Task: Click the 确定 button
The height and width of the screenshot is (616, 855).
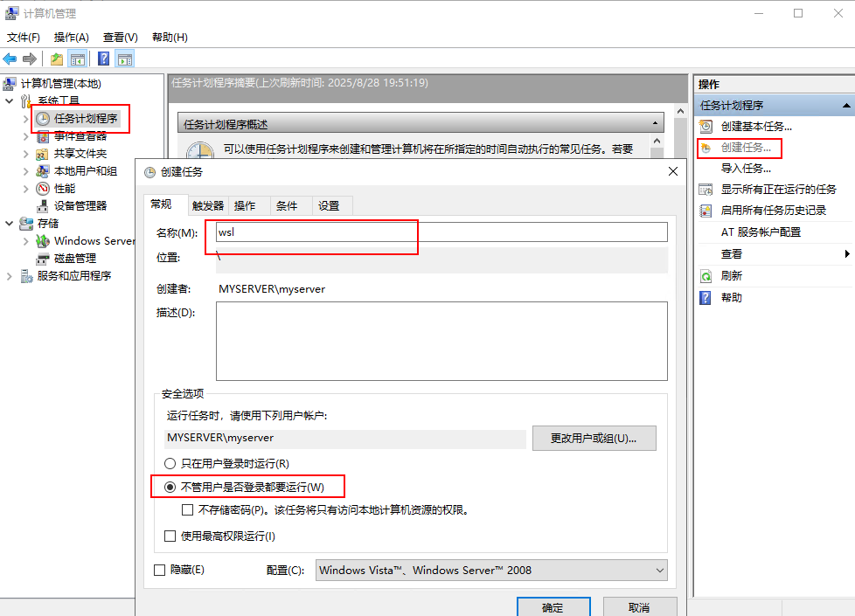Action: (x=553, y=606)
